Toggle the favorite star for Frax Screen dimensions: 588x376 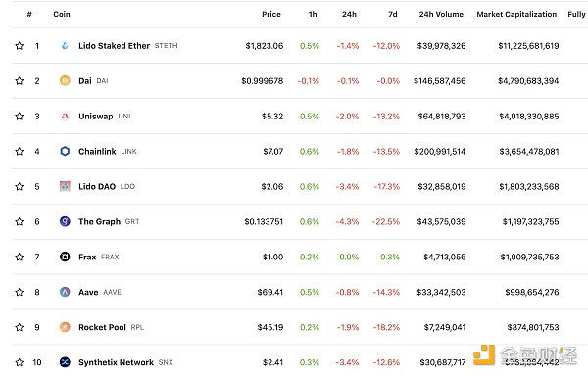click(x=20, y=257)
